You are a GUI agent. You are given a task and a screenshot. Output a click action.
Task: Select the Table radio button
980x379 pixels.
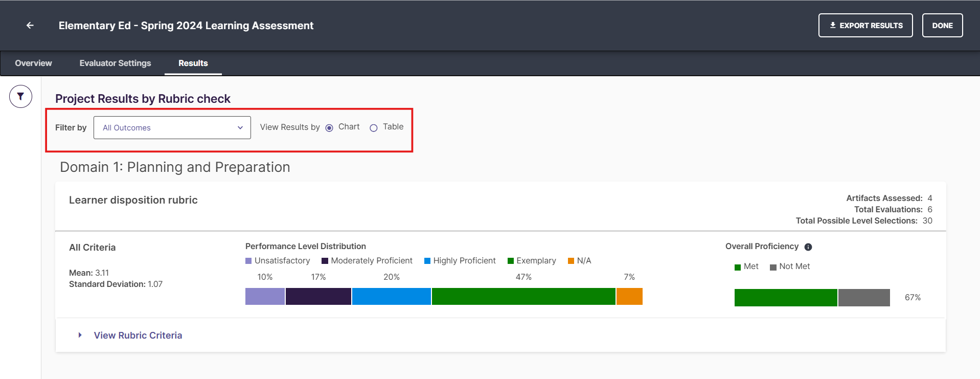(374, 128)
